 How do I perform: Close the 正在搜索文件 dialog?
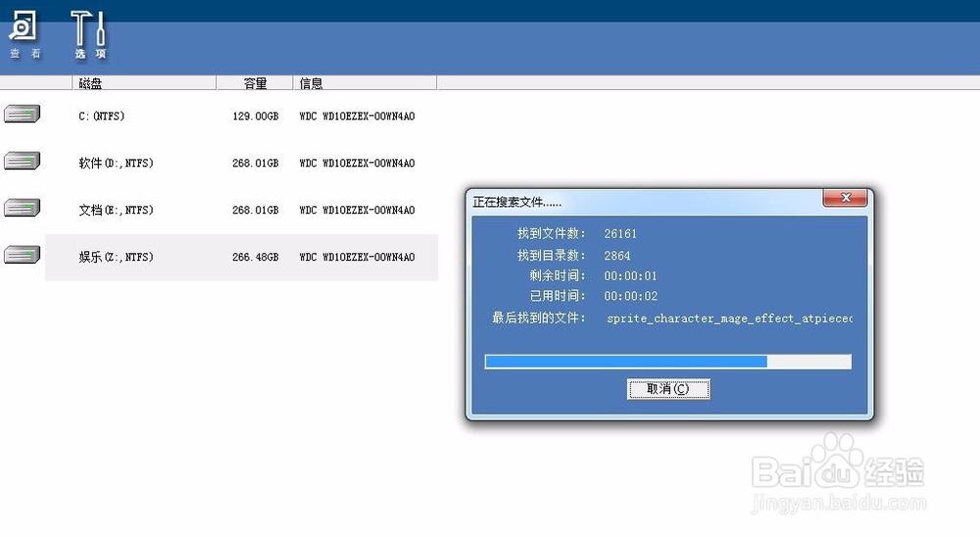click(x=845, y=198)
